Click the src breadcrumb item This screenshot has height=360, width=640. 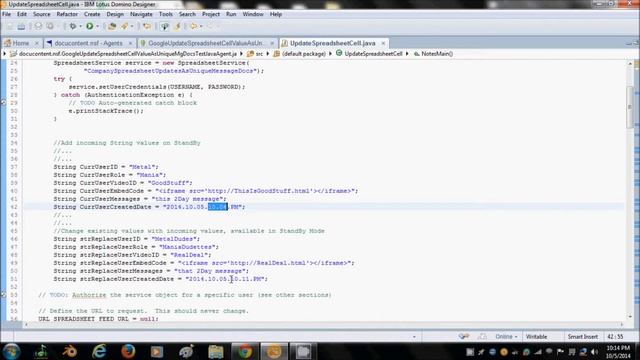256,53
